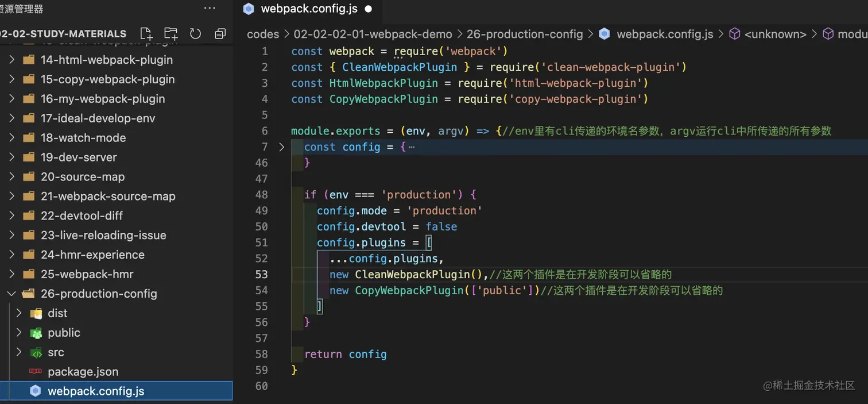Click '02-02-02-01-webpack-demo' breadcrumb segment
The height and width of the screenshot is (404, 868).
pyautogui.click(x=373, y=34)
